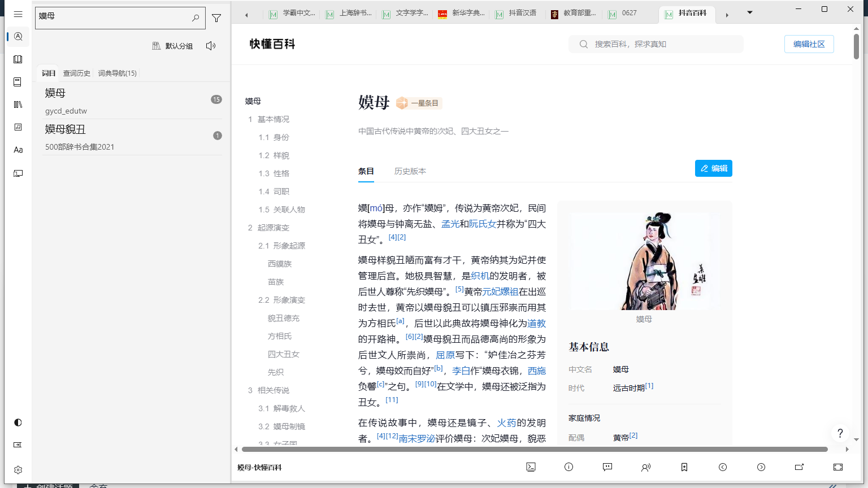868x488 pixels.
Task: Switch to the 查词历史 tab
Action: coord(76,73)
